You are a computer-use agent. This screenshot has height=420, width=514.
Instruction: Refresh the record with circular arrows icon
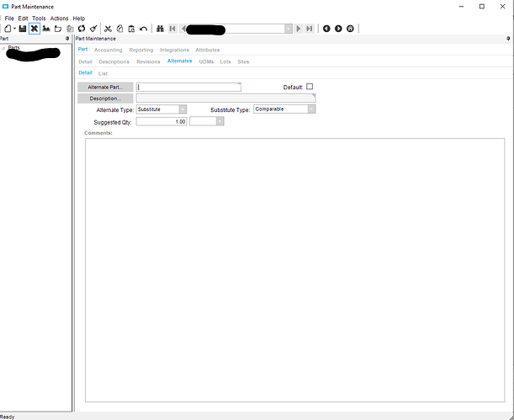[82, 29]
